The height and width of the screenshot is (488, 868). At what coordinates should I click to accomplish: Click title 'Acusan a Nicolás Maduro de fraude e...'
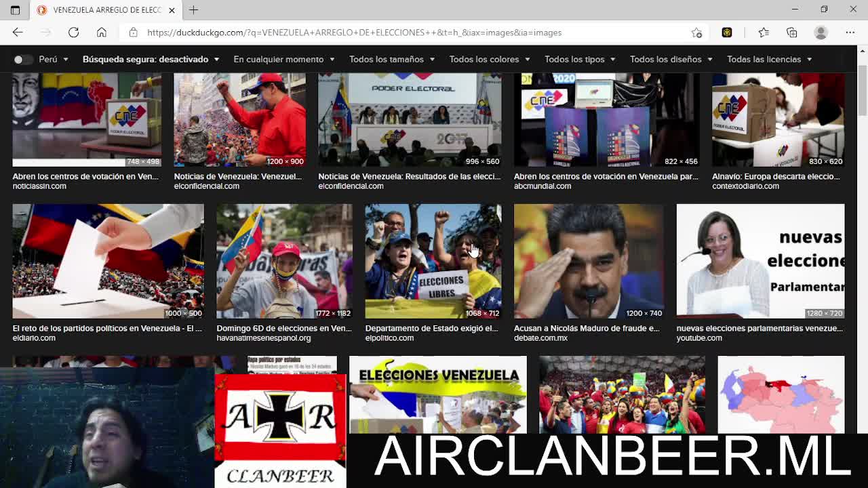(587, 328)
